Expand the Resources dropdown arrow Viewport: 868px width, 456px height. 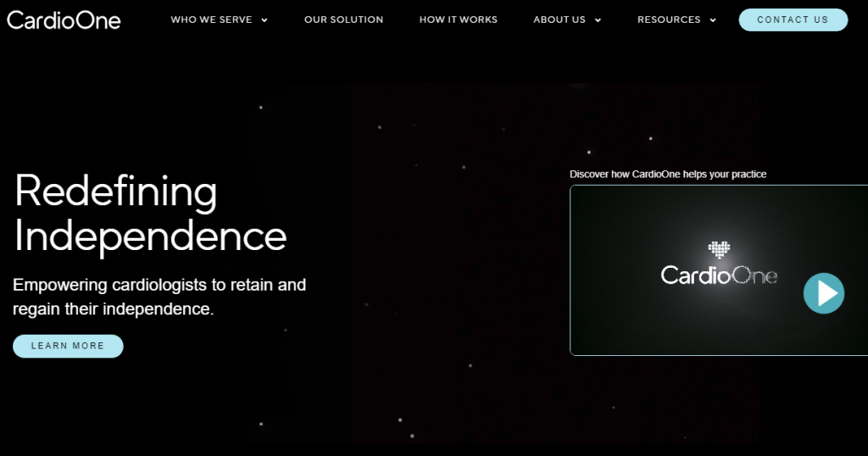pyautogui.click(x=713, y=20)
